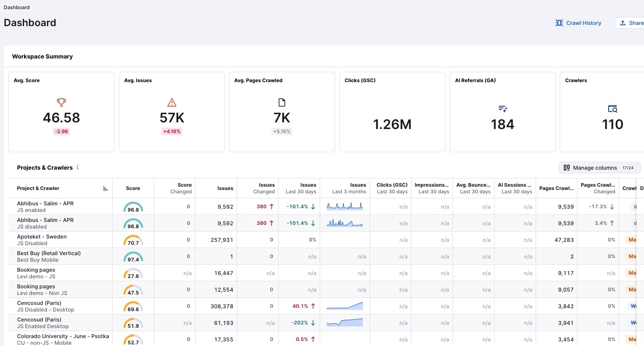Open Cencosud (Paris) JS Enabled Desktop

point(43,323)
